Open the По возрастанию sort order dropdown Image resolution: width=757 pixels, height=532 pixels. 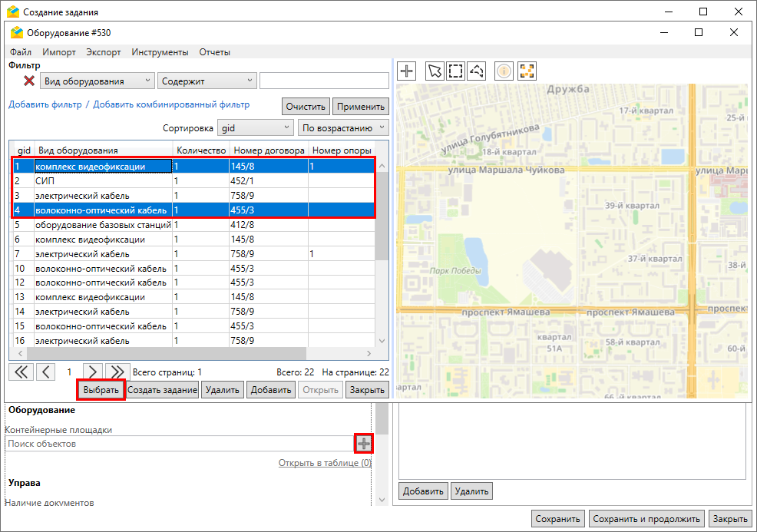click(x=343, y=127)
